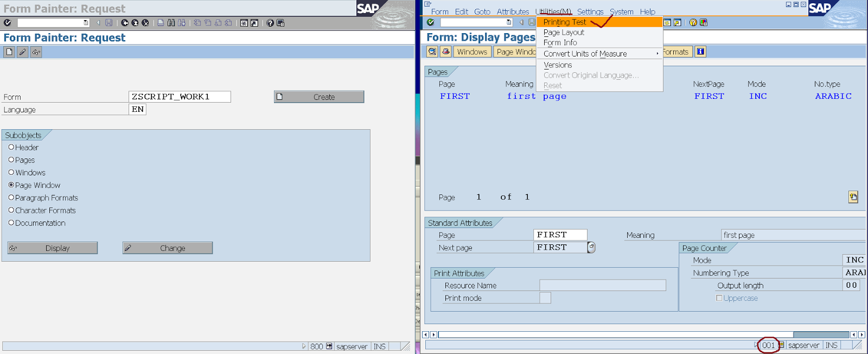
Task: Click the Language field containing EN
Action: (137, 109)
